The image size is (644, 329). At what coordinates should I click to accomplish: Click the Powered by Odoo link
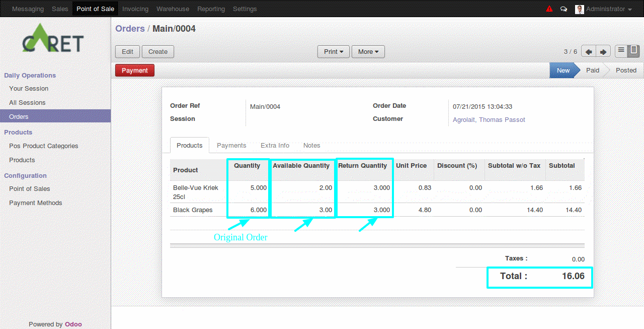[x=73, y=324]
